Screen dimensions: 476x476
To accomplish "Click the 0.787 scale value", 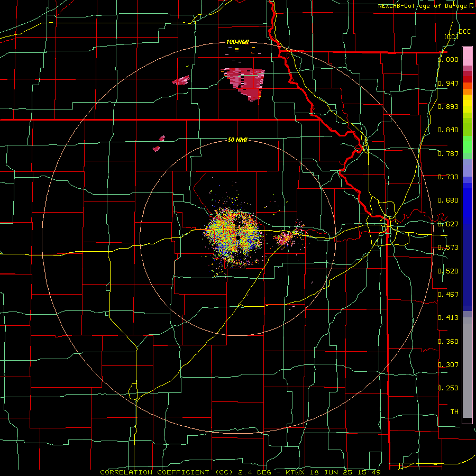I will 448,153.
